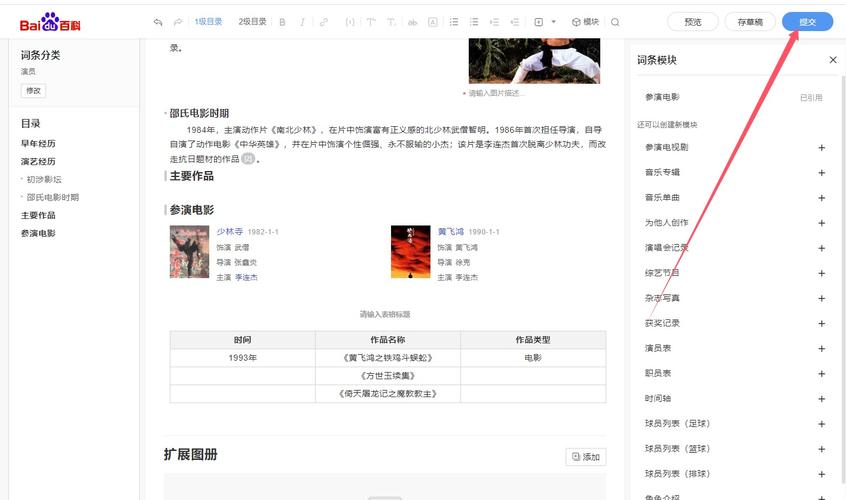Open the 模块 module panel button
846x500 pixels.
tap(585, 22)
